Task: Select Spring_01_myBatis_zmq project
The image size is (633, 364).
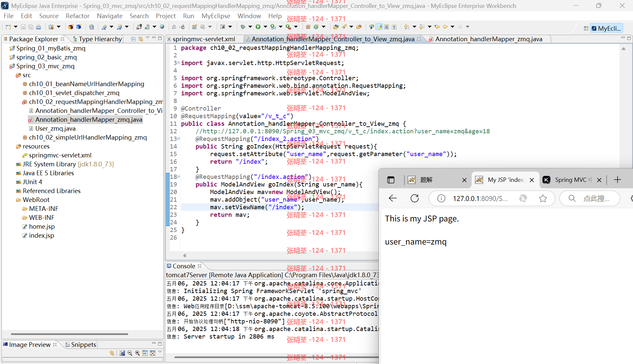Action: click(x=51, y=48)
